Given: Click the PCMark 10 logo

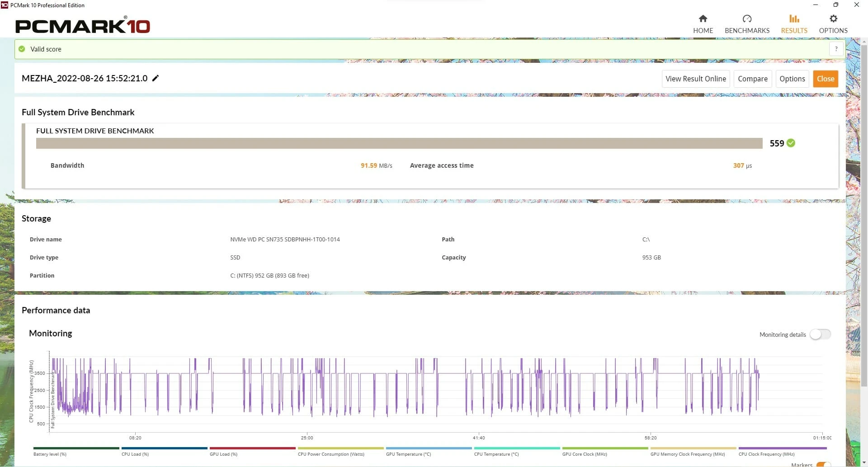Looking at the screenshot, I should click(x=82, y=25).
